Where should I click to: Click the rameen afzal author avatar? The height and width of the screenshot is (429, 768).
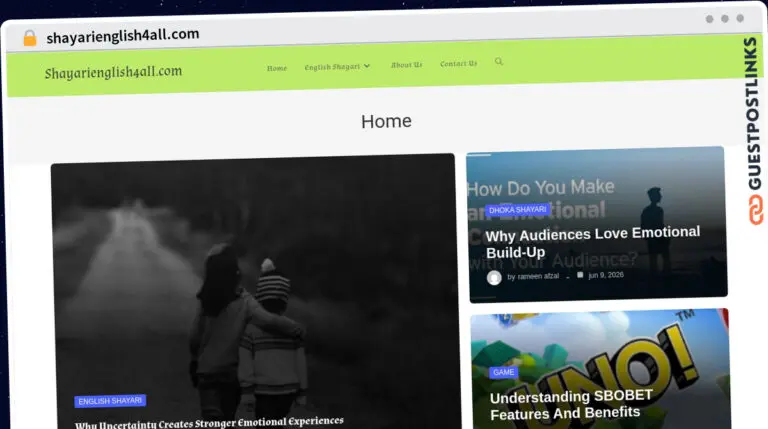coord(494,278)
